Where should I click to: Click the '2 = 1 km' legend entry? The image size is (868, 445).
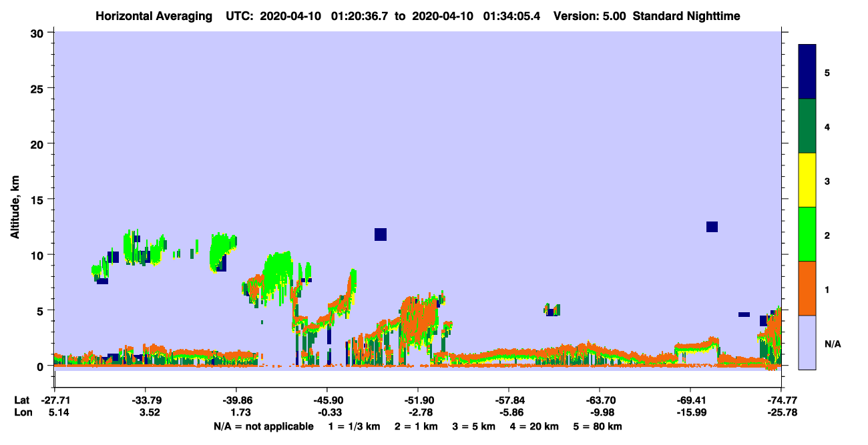coord(417,426)
